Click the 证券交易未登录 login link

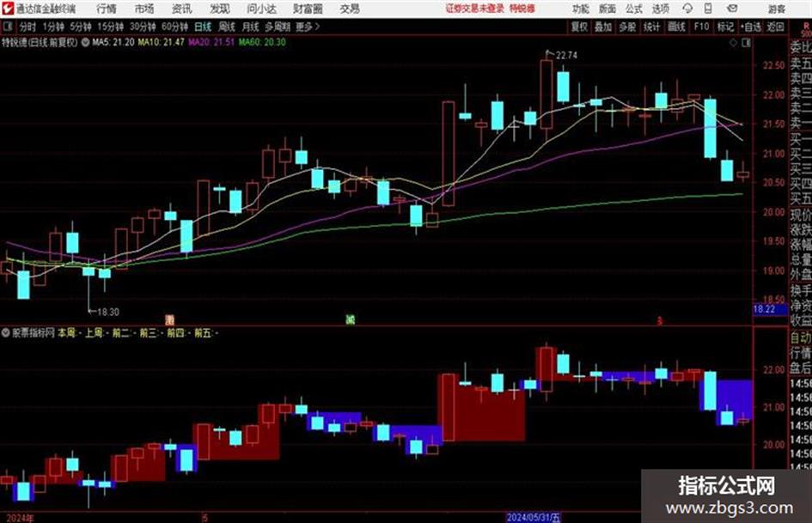click(475, 9)
